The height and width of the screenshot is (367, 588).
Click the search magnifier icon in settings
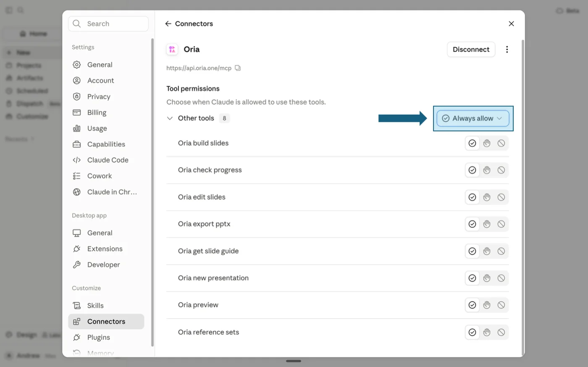tap(77, 24)
